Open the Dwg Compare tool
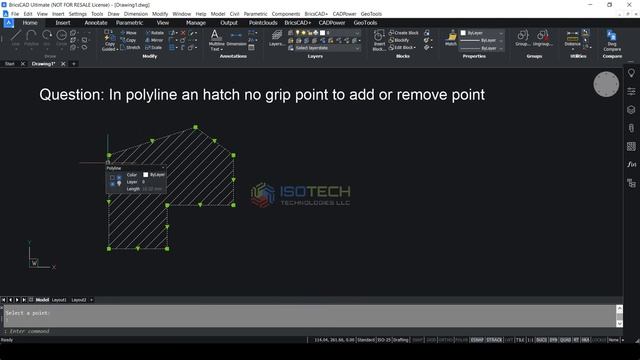 (x=612, y=41)
